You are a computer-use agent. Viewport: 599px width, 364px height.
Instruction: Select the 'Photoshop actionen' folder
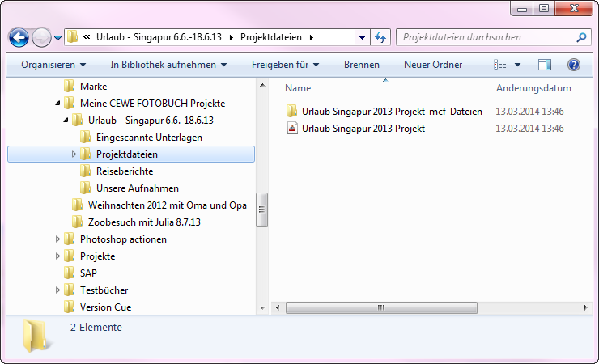[x=123, y=239]
